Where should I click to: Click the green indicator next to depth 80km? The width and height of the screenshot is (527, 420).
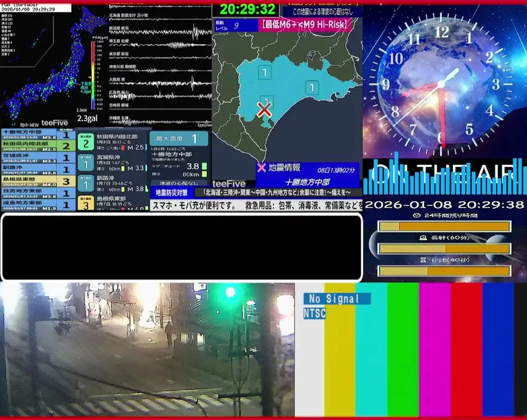pyautogui.click(x=204, y=174)
